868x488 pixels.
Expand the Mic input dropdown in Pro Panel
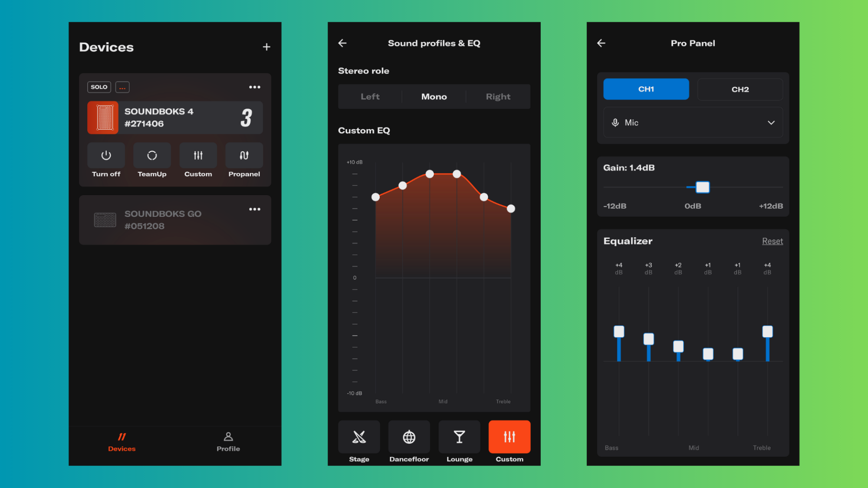point(771,123)
